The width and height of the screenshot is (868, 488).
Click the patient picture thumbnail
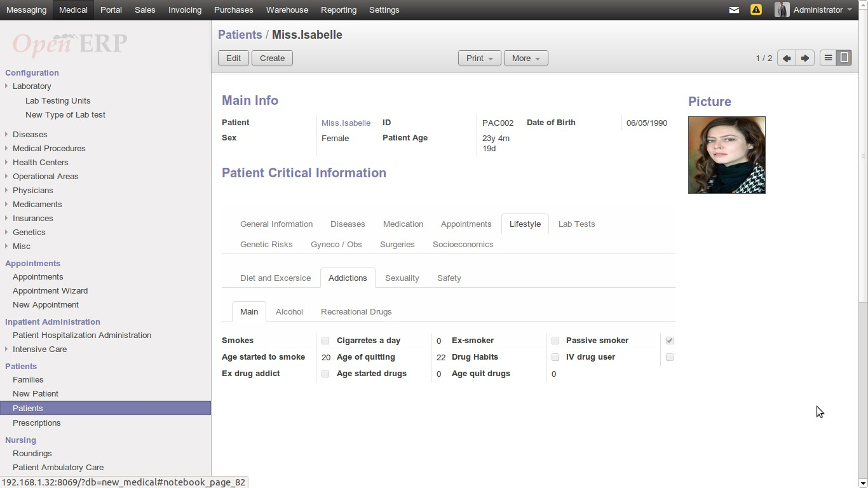pyautogui.click(x=726, y=155)
